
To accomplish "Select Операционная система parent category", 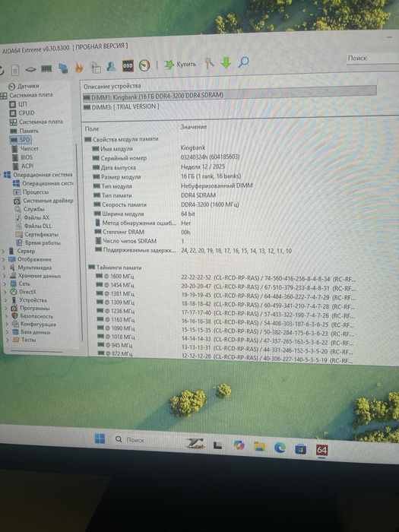I will (38, 175).
